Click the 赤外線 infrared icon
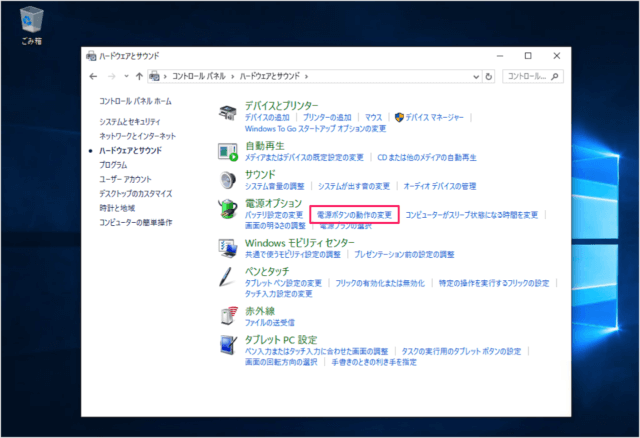The width and height of the screenshot is (640, 438). click(229, 316)
